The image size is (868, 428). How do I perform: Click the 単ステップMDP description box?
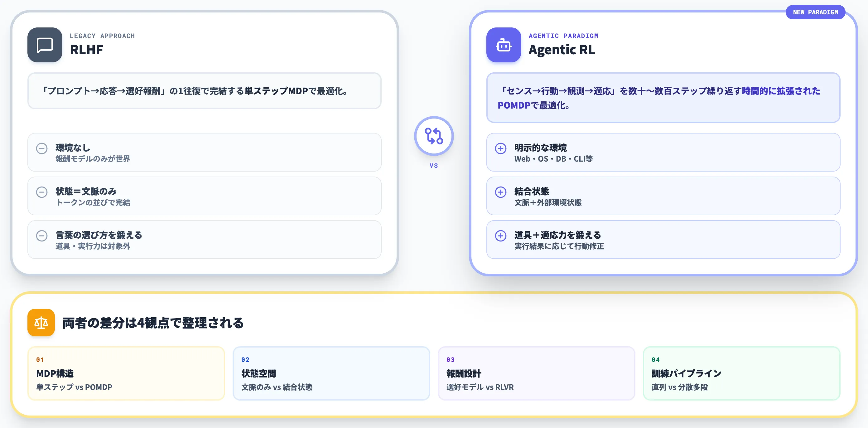pos(204,91)
